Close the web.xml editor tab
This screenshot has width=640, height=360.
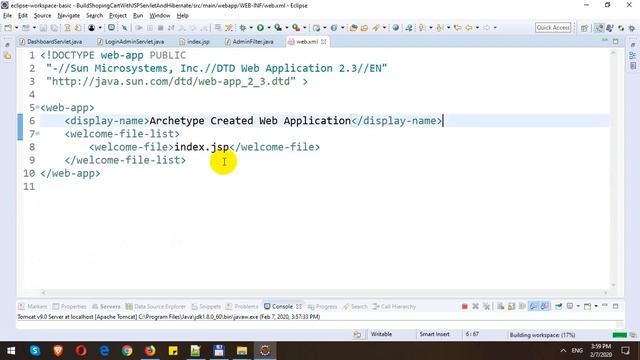click(x=324, y=42)
